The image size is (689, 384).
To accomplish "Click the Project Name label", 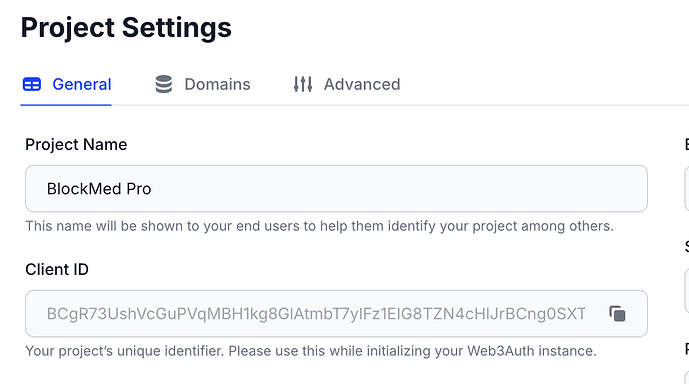I will point(76,144).
